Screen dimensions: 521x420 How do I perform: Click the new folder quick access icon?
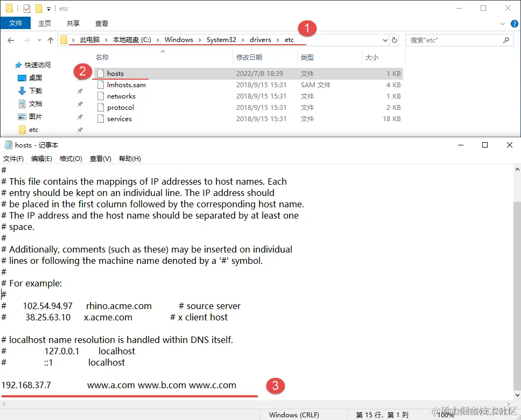coord(39,8)
